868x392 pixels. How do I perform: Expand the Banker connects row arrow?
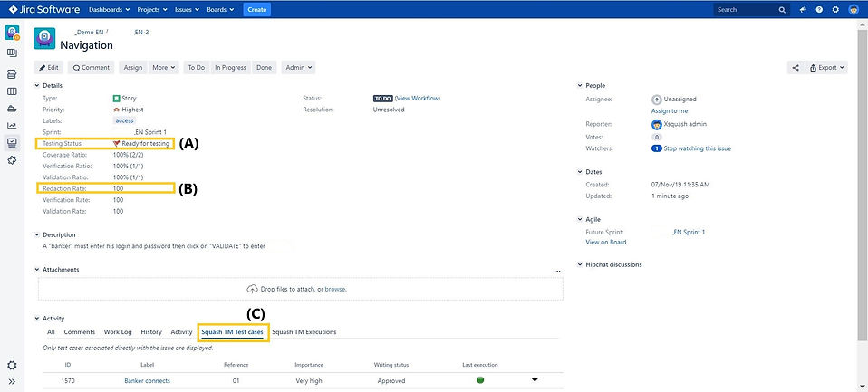[535, 380]
